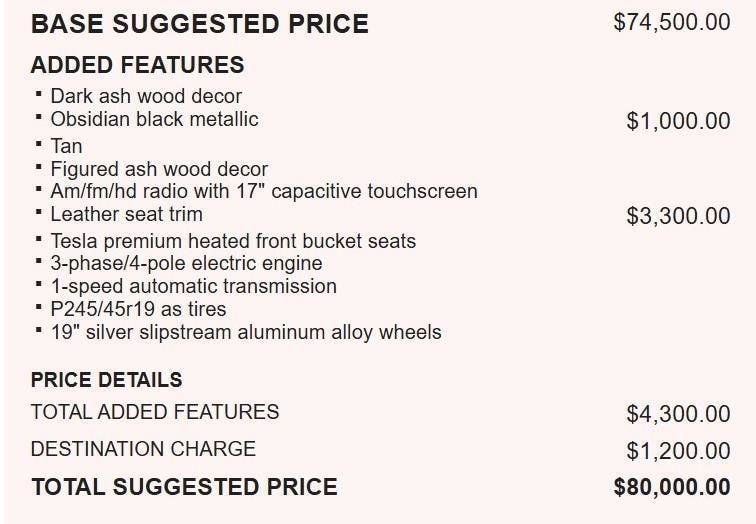Select the silver slipstream alloy wheels item
Screen dimensions: 756x524
pyautogui.click(x=246, y=332)
